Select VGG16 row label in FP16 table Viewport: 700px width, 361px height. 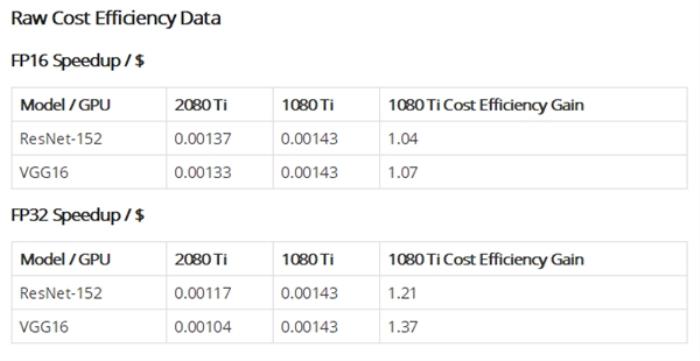44,172
